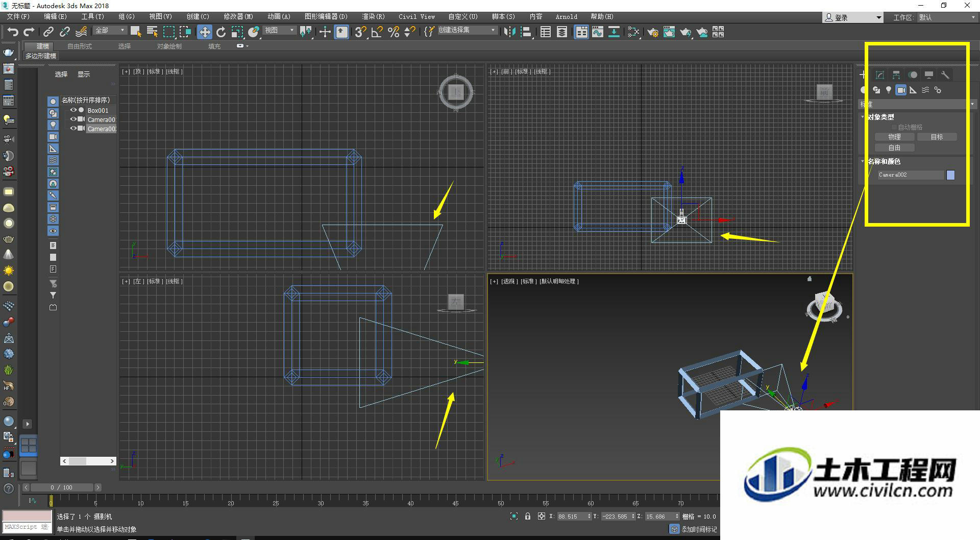This screenshot has height=540, width=980.
Task: Toggle the Spinner Snap button
Action: (x=409, y=32)
